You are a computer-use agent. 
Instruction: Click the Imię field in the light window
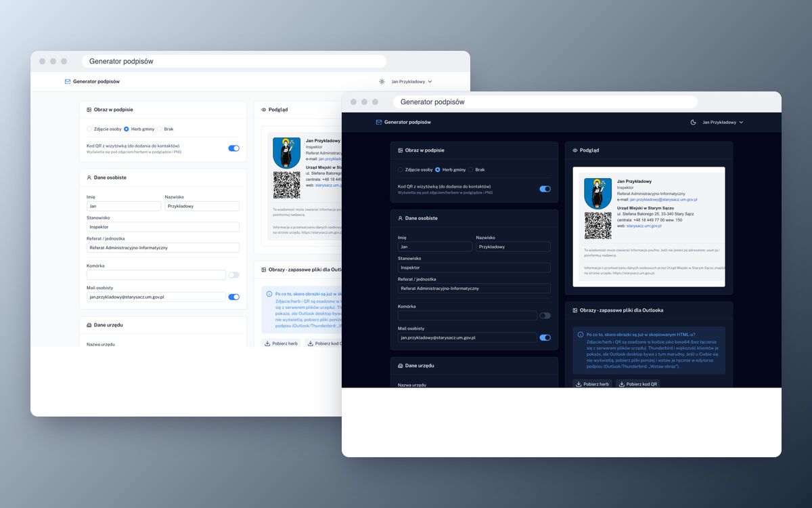coord(124,206)
